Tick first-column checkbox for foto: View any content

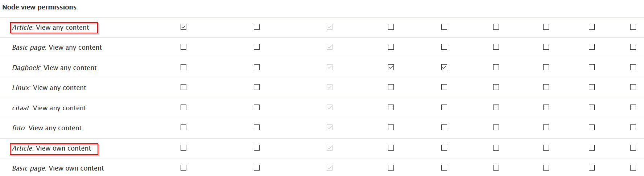[x=183, y=127]
